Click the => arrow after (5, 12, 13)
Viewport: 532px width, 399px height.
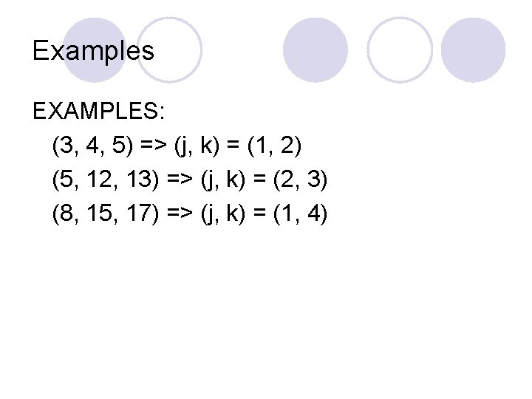(x=180, y=179)
